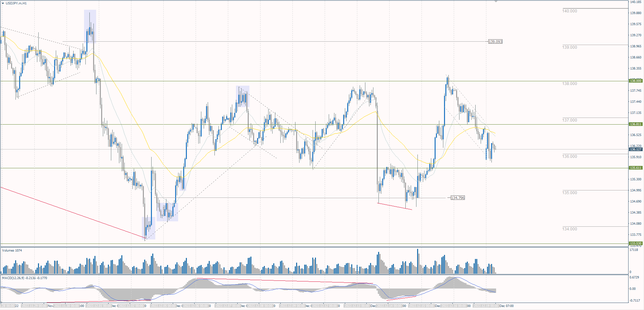Click 135.910 on the price scale
Image resolution: width=644 pixels, height=310 pixels.
coord(636,157)
